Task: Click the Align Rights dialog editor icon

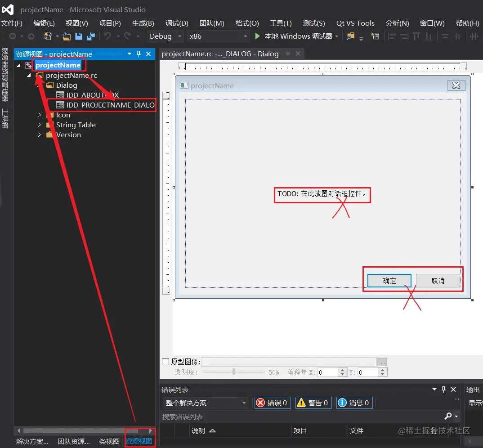Action: [x=404, y=36]
